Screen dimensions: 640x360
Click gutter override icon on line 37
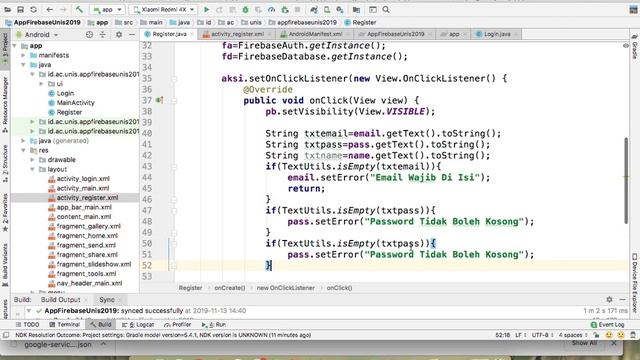(160, 100)
